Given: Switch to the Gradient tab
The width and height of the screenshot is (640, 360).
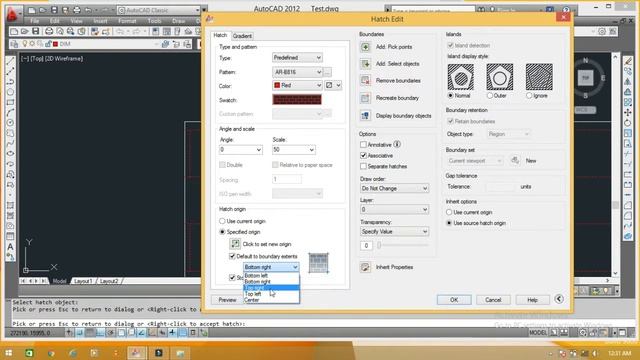Looking at the screenshot, I should click(x=242, y=36).
